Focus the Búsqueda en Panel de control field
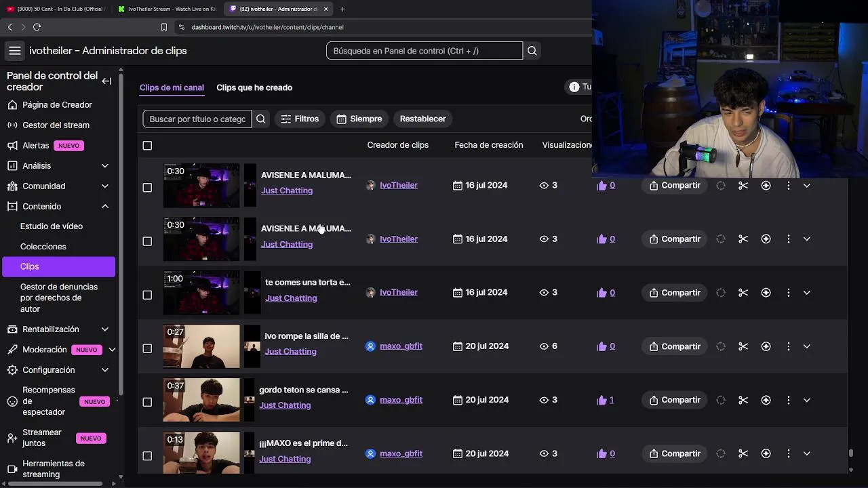Viewport: 868px width, 488px height. (x=425, y=51)
